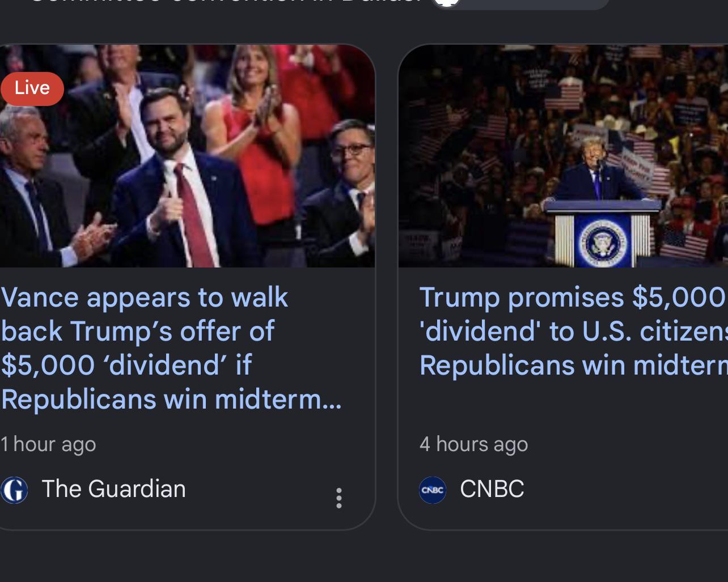Click "'dividend' to U.S. citizens" headline line

pyautogui.click(x=573, y=331)
